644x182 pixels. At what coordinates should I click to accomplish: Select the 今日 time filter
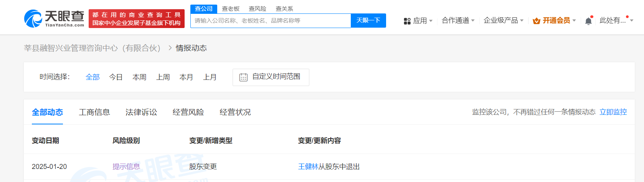(116, 77)
